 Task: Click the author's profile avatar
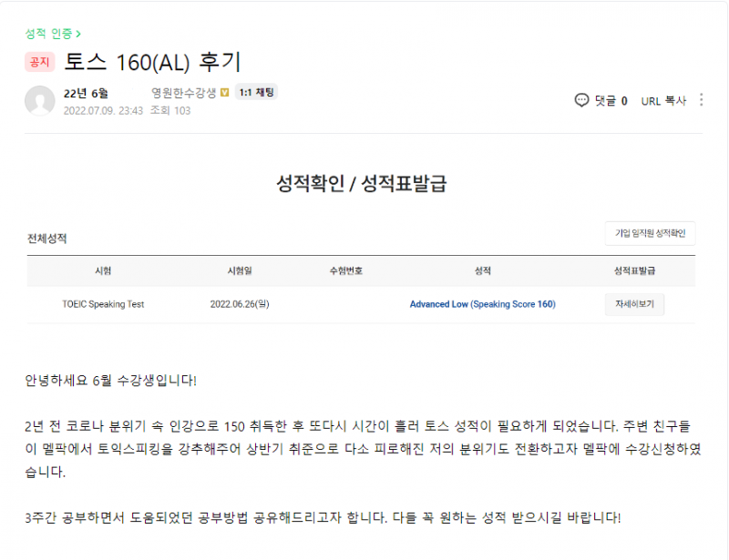(39, 100)
